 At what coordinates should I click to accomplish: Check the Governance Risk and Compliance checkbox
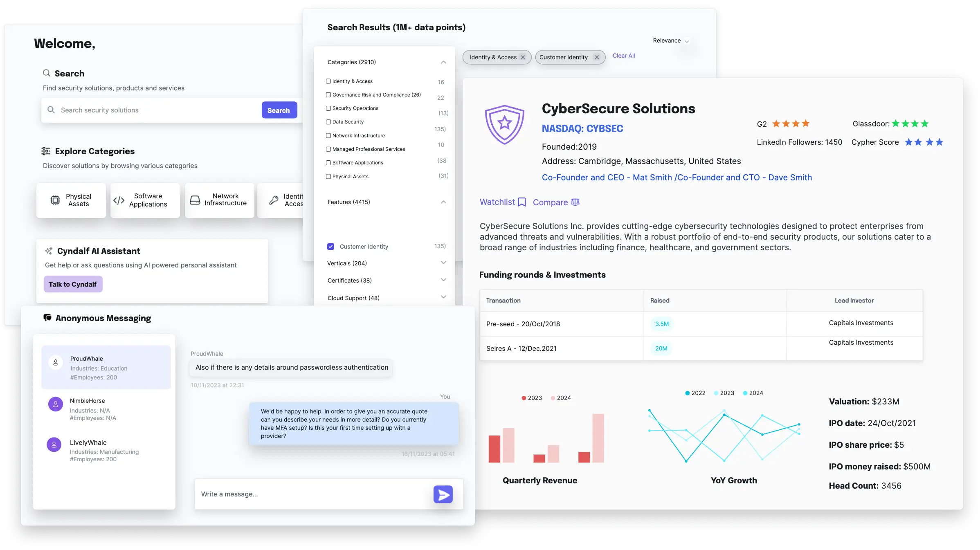(329, 95)
